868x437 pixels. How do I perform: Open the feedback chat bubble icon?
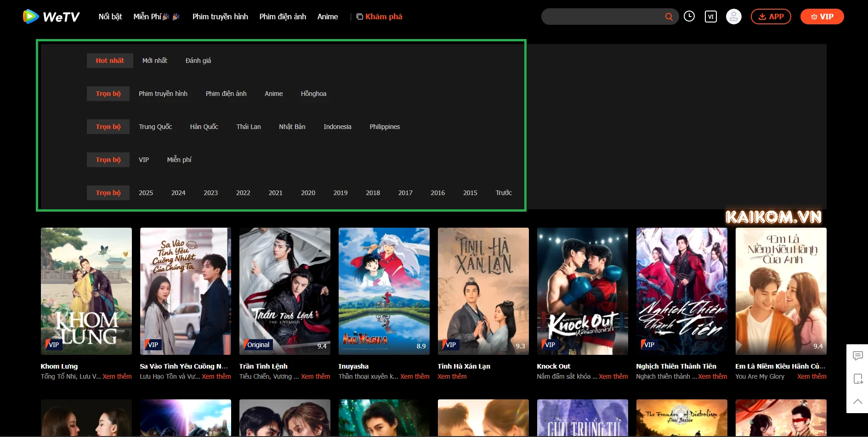click(x=857, y=356)
